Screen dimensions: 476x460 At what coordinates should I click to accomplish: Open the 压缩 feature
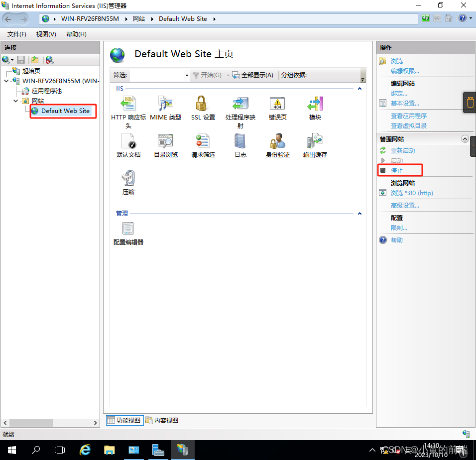point(128,180)
